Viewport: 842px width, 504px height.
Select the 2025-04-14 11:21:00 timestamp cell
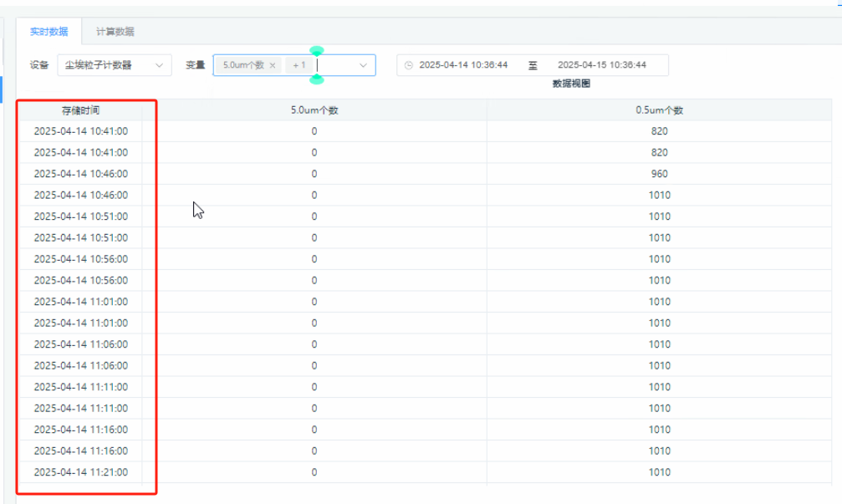pos(80,472)
